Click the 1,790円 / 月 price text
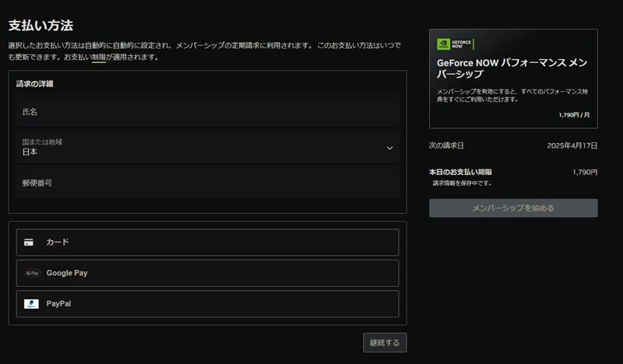This screenshot has height=364, width=623. click(574, 114)
